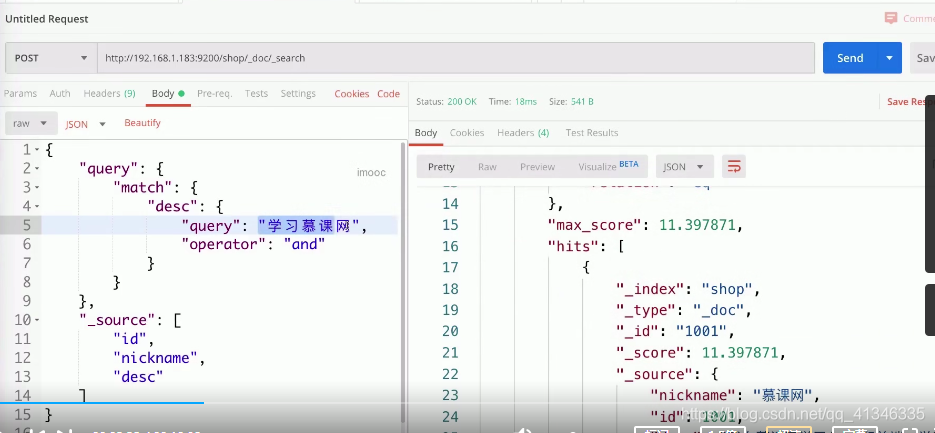Viewport: 935px width, 433px height.
Task: Click the "_index": "shop" response line
Action: click(688, 289)
